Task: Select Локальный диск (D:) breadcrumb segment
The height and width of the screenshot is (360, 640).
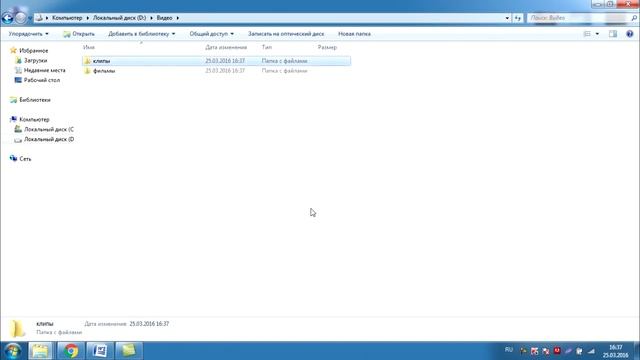Action: 119,18
